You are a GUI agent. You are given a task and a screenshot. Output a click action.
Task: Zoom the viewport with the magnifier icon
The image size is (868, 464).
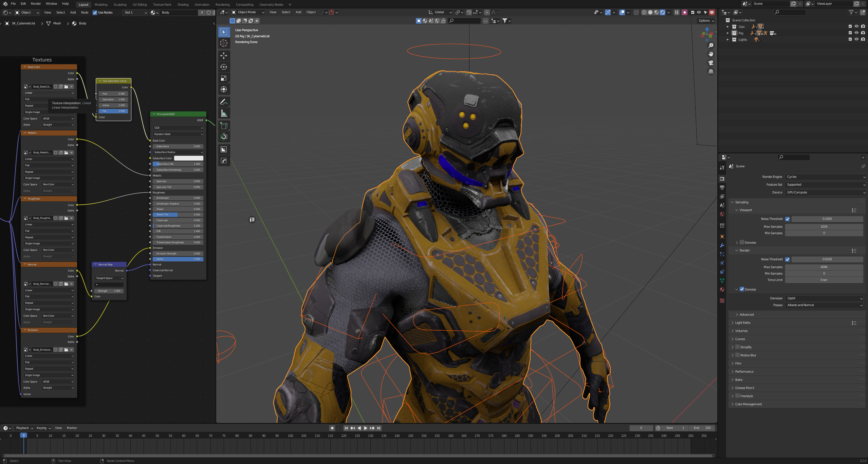(x=710, y=45)
